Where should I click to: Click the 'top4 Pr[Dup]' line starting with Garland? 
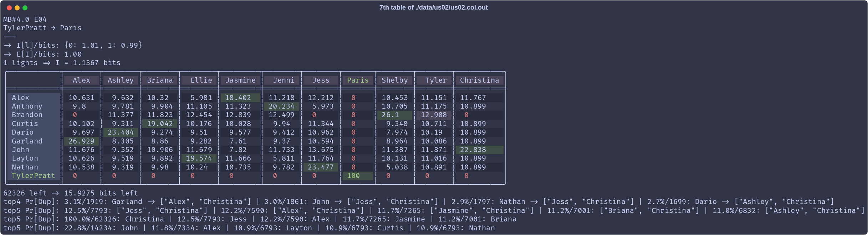point(419,202)
